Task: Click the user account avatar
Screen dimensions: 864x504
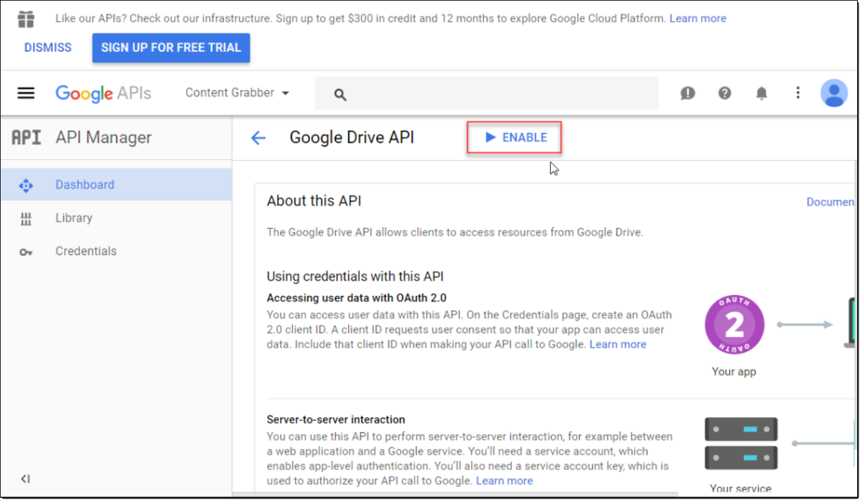Action: coord(833,94)
